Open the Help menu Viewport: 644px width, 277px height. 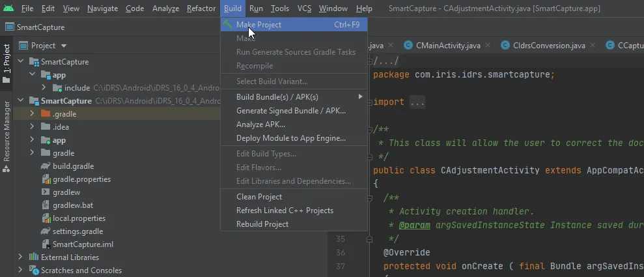(x=364, y=8)
